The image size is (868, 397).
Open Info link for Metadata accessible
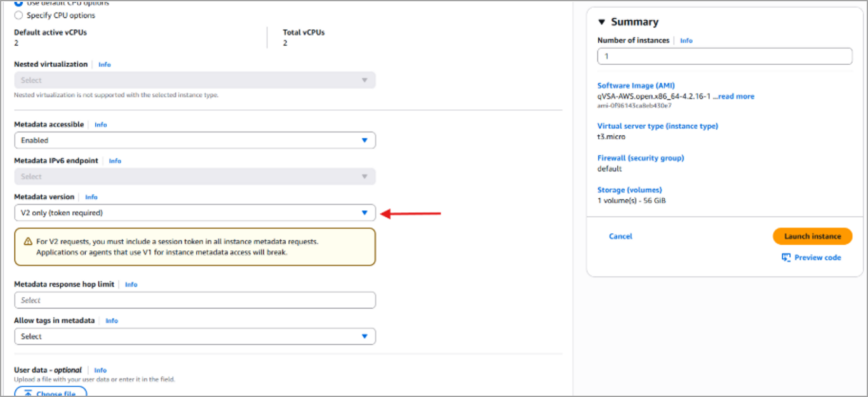[100, 125]
